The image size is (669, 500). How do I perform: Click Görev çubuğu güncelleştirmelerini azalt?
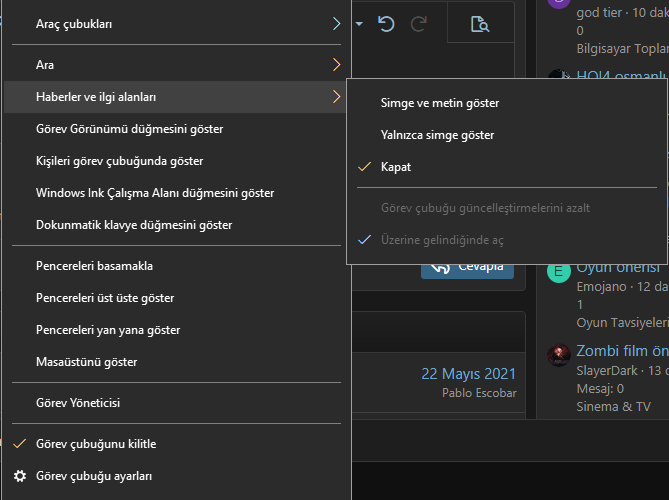click(506, 208)
